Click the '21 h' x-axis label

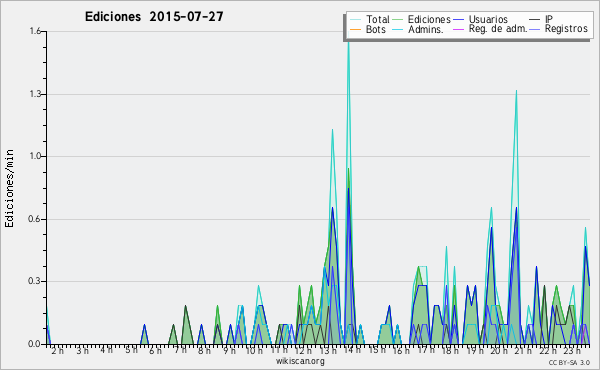[x=523, y=350]
